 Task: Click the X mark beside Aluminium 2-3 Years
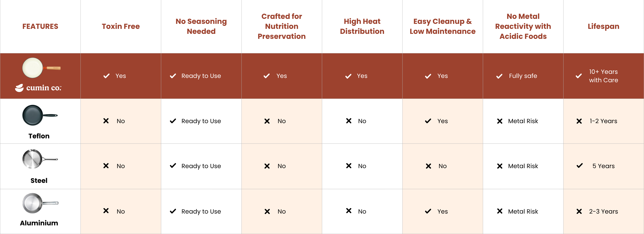[579, 212]
